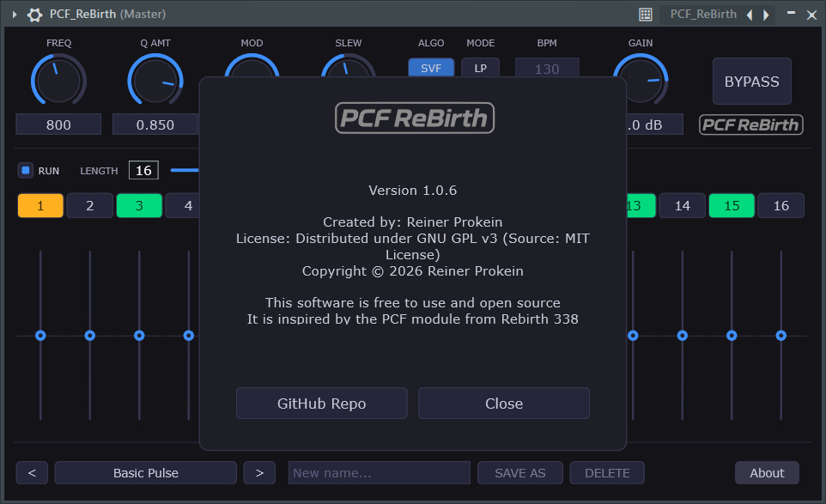This screenshot has height=504, width=826.
Task: Toggle sequencer step 16
Action: [781, 205]
